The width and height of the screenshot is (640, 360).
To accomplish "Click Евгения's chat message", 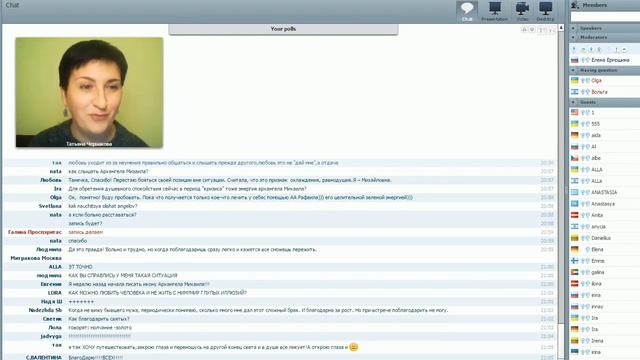I will pos(139,284).
